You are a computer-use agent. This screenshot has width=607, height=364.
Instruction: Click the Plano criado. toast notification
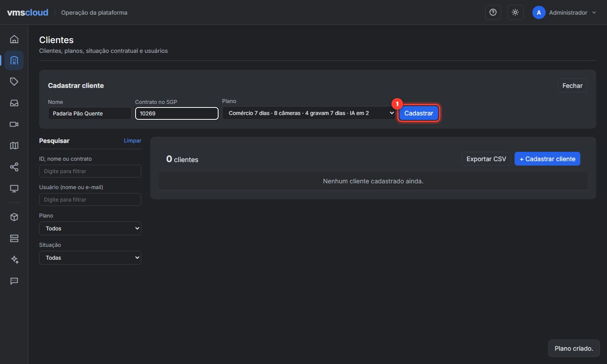574,348
